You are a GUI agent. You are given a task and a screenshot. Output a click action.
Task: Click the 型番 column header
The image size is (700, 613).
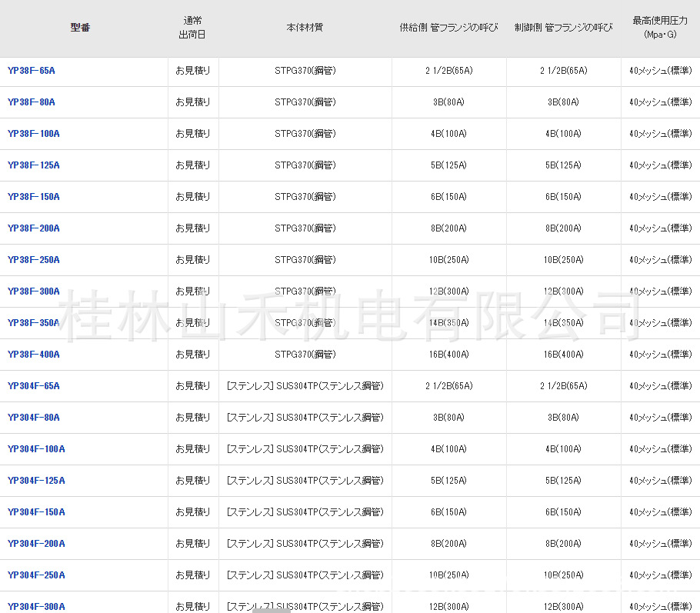click(x=80, y=27)
